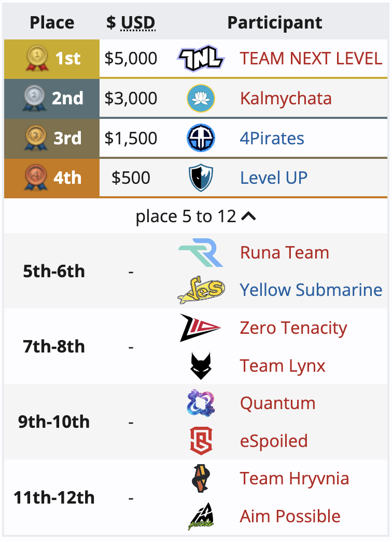The height and width of the screenshot is (542, 392).
Task: Click the Team Lynx logo icon
Action: [x=201, y=365]
